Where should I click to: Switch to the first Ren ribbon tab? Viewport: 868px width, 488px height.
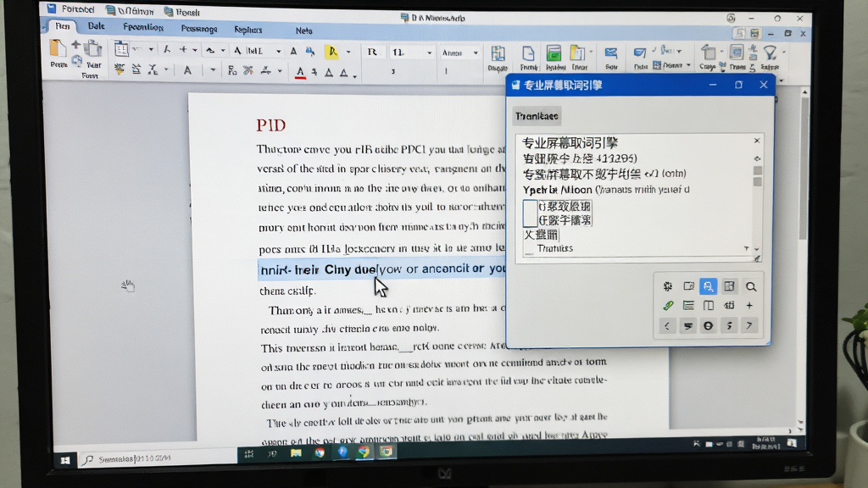(63, 26)
